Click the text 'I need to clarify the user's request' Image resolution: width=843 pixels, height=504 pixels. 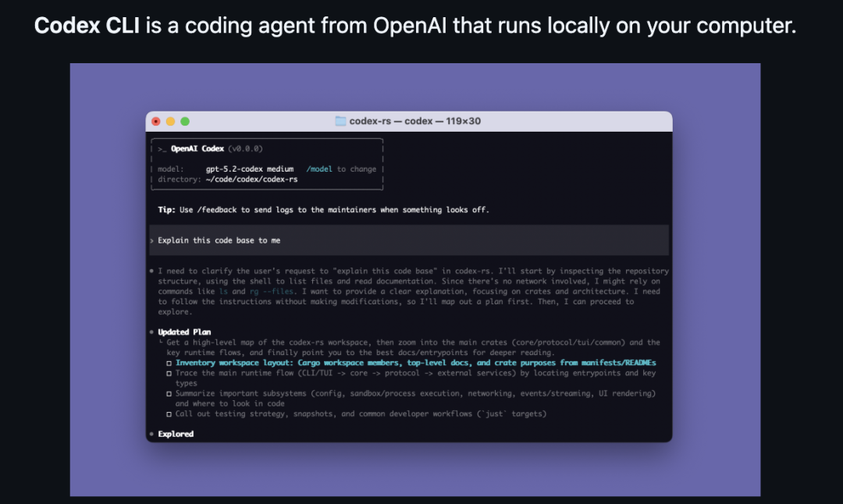[x=238, y=271]
